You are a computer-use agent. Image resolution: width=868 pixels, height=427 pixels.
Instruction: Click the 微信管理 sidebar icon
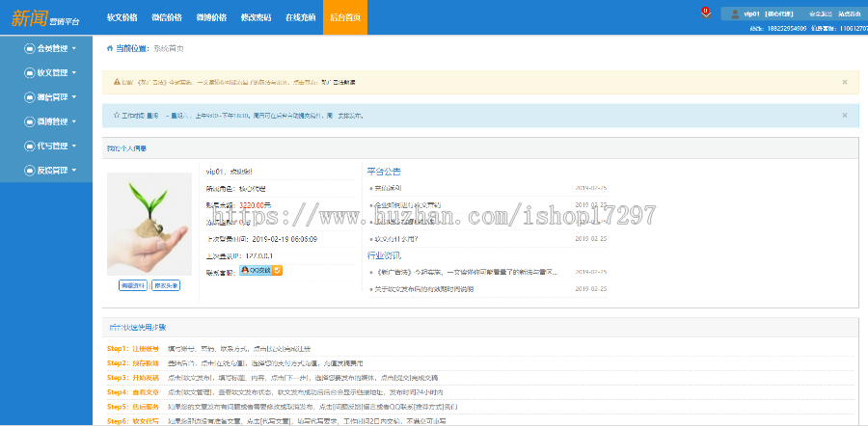point(29,97)
